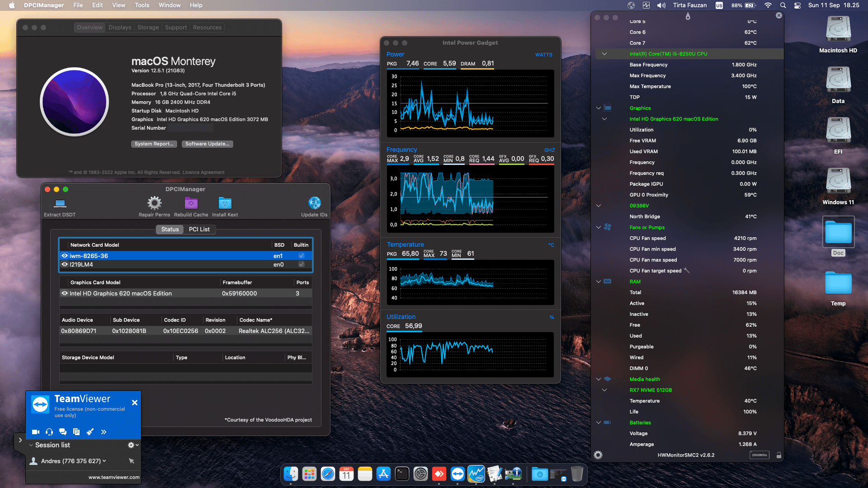Switch to the PCI List tab
The image size is (868, 488).
199,229
